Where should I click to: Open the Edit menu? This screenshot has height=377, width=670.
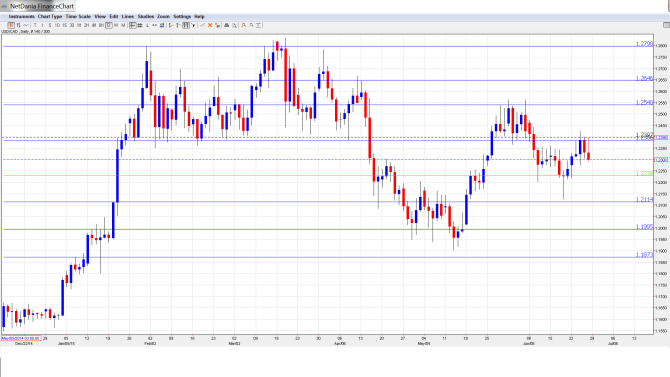114,17
